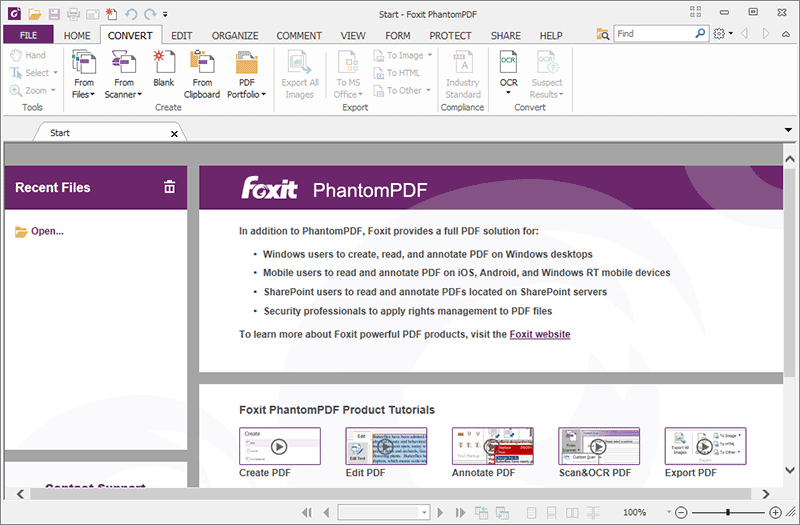Viewport: 800px width, 525px height.
Task: Select the Hand tool
Action: coord(28,55)
